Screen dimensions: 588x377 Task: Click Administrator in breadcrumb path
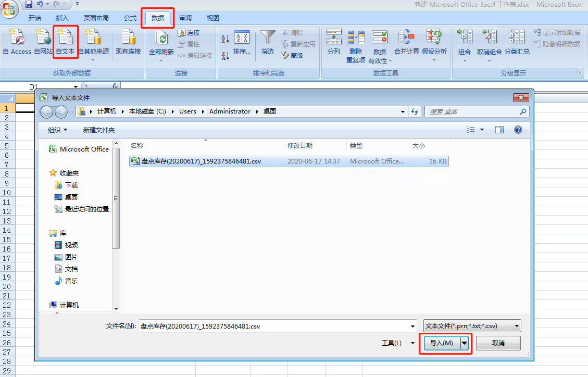[230, 111]
